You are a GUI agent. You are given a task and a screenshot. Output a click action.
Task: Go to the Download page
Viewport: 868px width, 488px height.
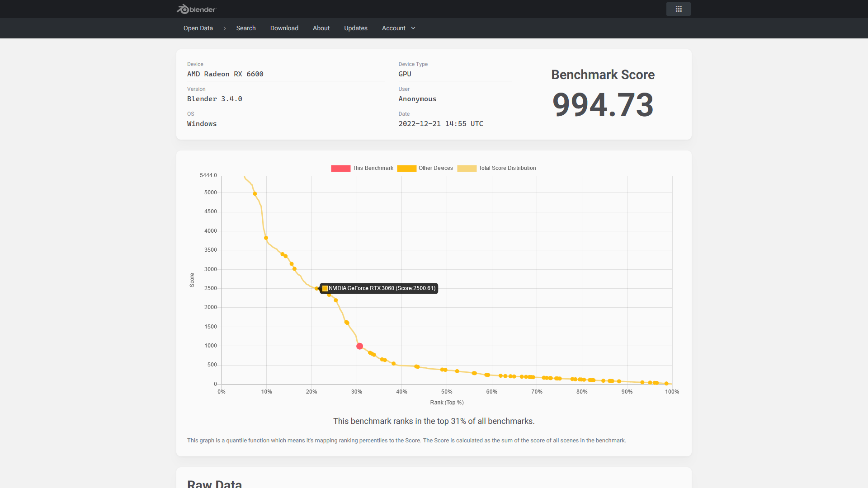tap(284, 28)
